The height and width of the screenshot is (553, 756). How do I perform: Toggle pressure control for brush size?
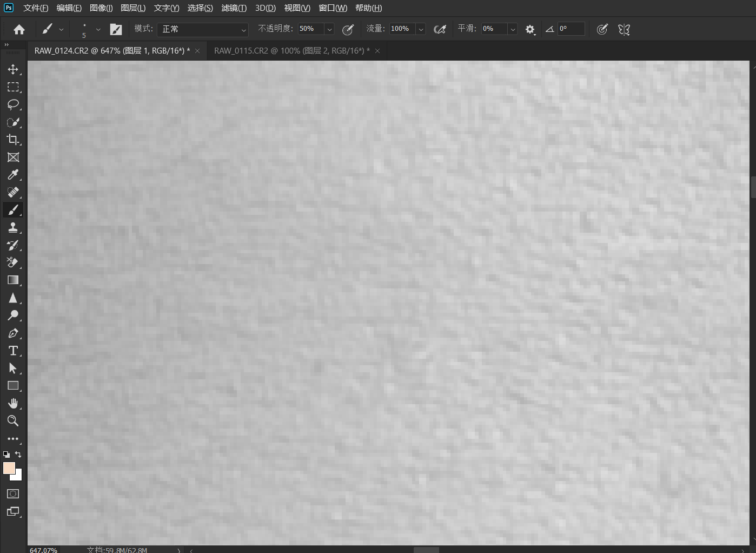click(602, 29)
